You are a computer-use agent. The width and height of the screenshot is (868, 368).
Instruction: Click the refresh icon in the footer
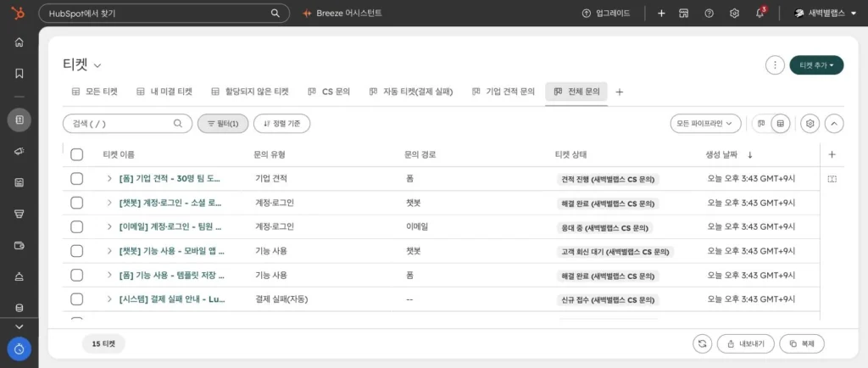click(x=702, y=343)
